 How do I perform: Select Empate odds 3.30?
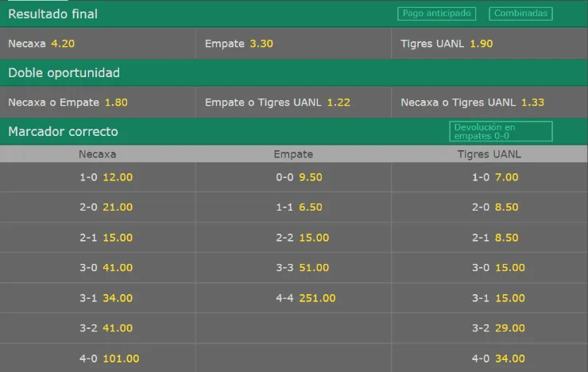[293, 44]
